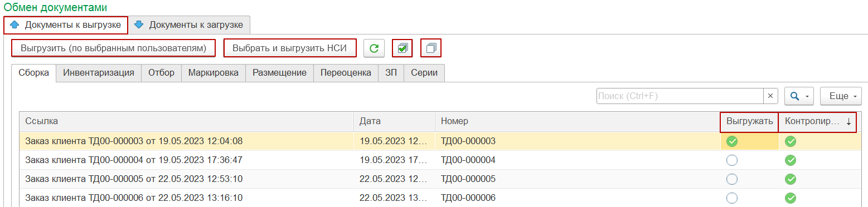The image size is (868, 207).
Task: Click green control mark for order ТД00-000005
Action: [x=791, y=179]
